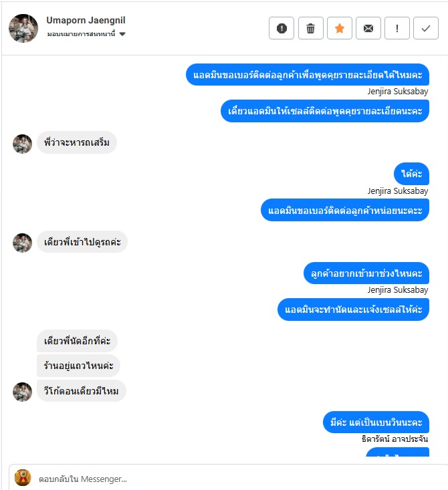Toggle the orange star follow-up icon

(x=340, y=28)
